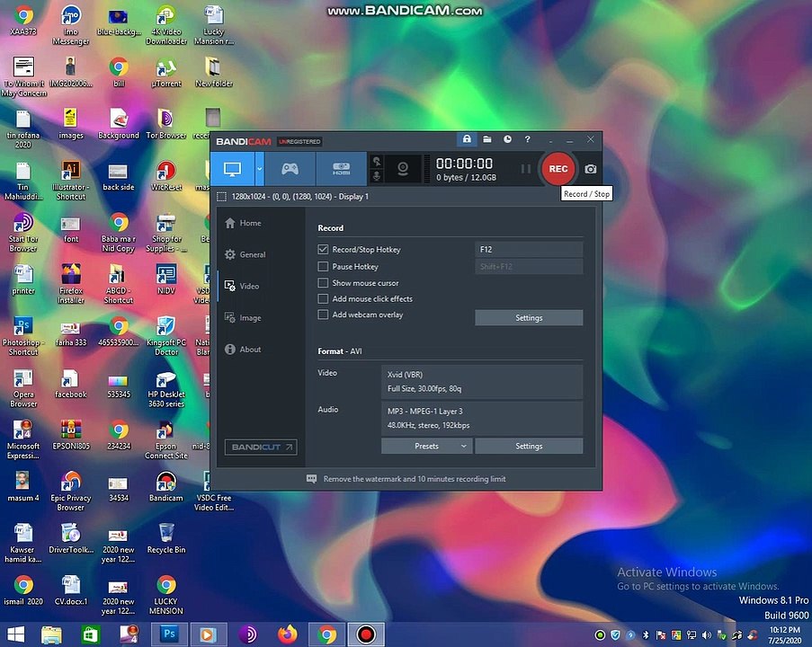Open Format section Settings button
Image resolution: width=812 pixels, height=647 pixels.
pyautogui.click(x=529, y=447)
